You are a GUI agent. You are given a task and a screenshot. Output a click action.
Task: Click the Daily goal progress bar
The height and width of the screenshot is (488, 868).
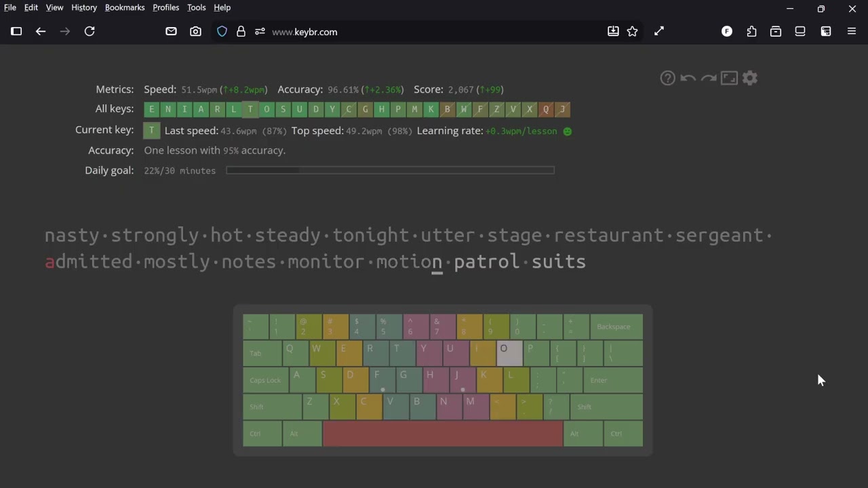390,170
